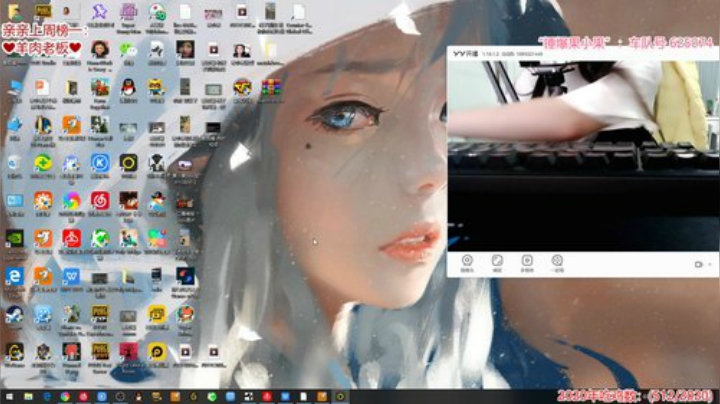Click the webcam preview in the YY window
The width and height of the screenshot is (720, 404).
tap(583, 156)
